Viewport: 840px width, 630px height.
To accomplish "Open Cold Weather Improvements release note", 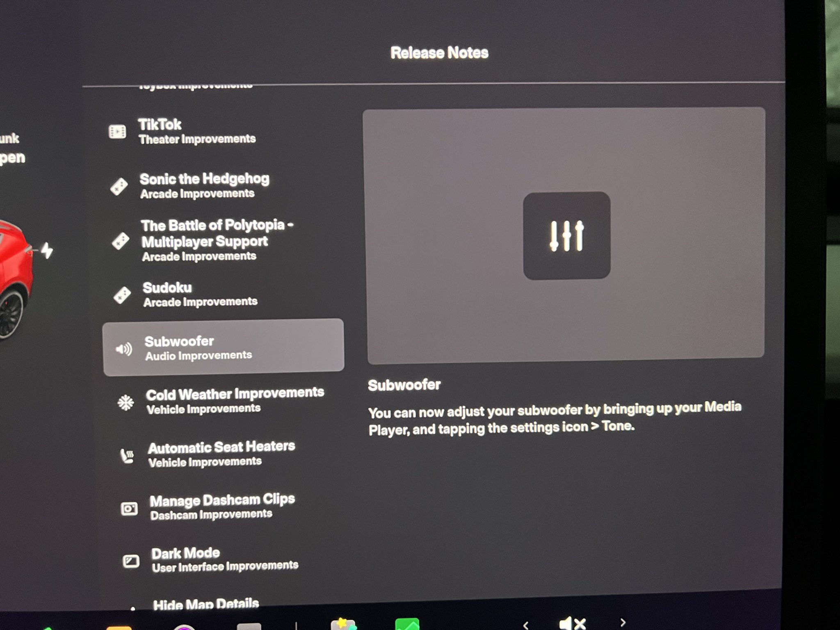I will point(235,401).
